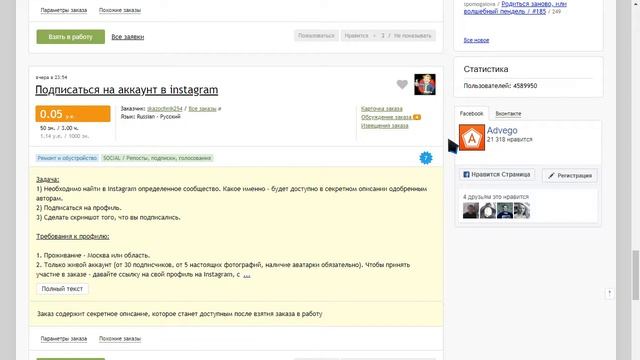Viewport: 640px width, 360px height.
Task: Click 'Не показывать' to hide the order
Action: pos(412,36)
